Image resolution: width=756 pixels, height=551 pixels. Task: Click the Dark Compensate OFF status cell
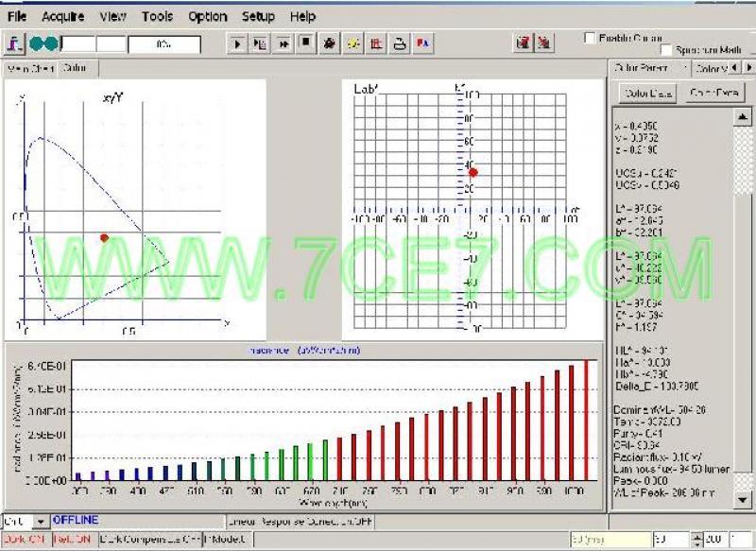[150, 539]
